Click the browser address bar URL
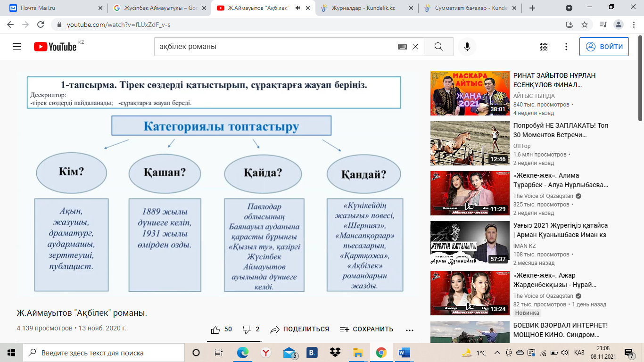The width and height of the screenshot is (644, 362). coord(118,25)
